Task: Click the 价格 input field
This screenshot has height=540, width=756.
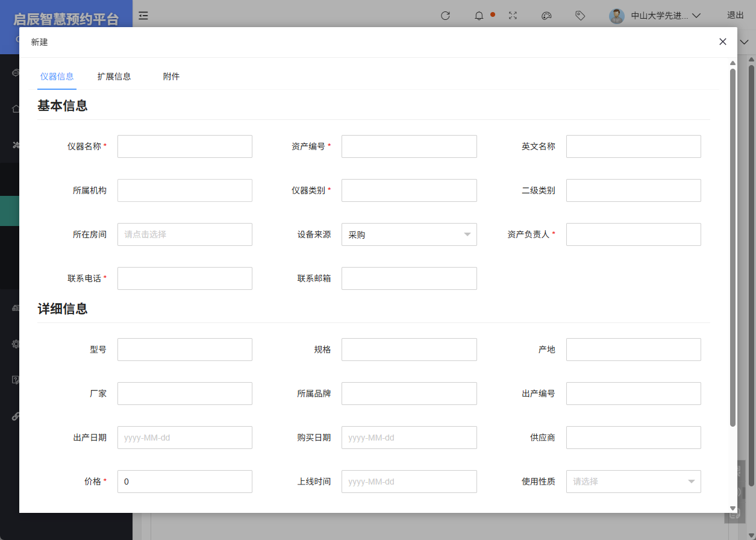Action: [184, 482]
